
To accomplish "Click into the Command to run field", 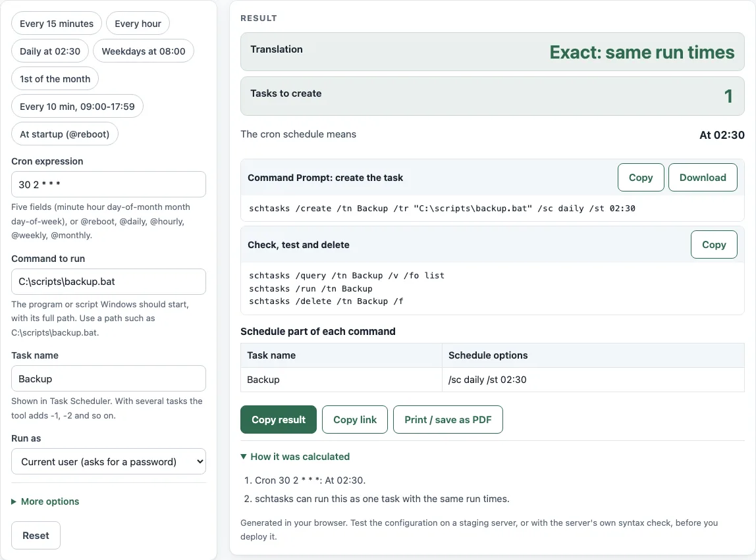I will [x=109, y=282].
